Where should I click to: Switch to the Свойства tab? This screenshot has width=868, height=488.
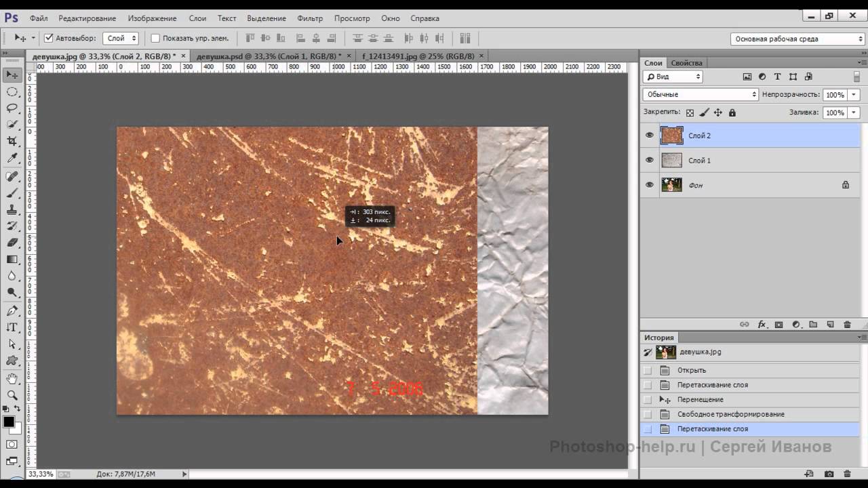pyautogui.click(x=686, y=63)
